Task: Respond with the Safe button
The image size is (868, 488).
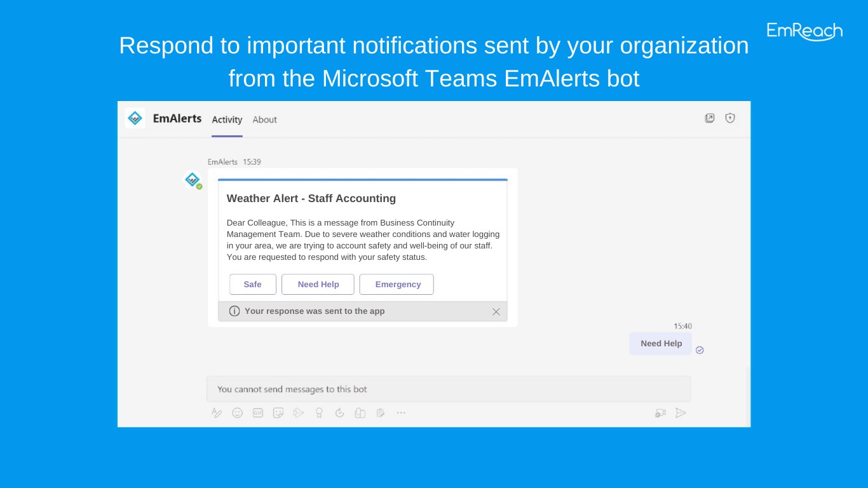Action: 253,285
